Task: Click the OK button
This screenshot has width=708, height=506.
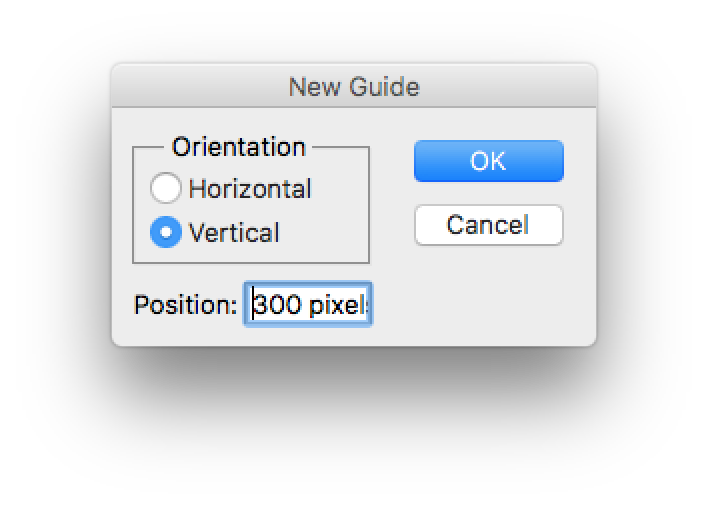Action: pyautogui.click(x=488, y=161)
